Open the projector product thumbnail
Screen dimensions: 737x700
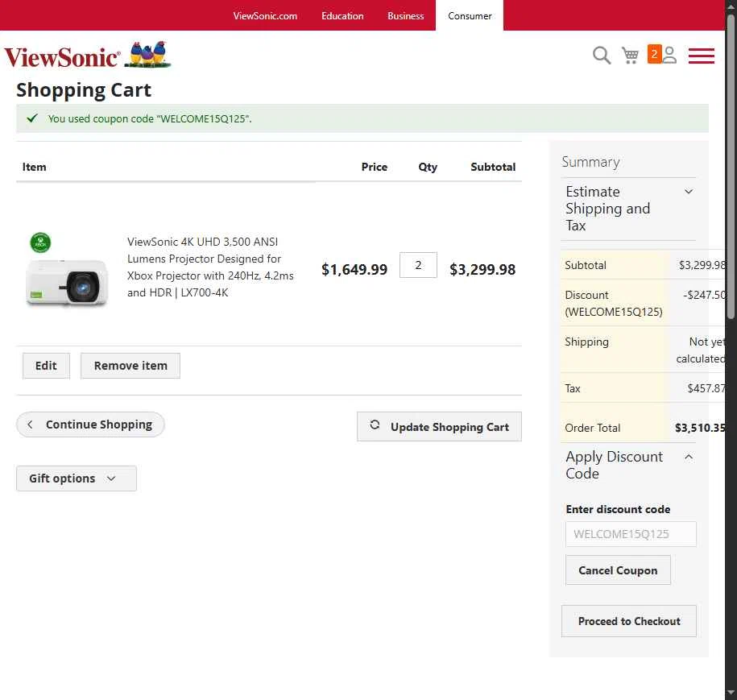67,270
